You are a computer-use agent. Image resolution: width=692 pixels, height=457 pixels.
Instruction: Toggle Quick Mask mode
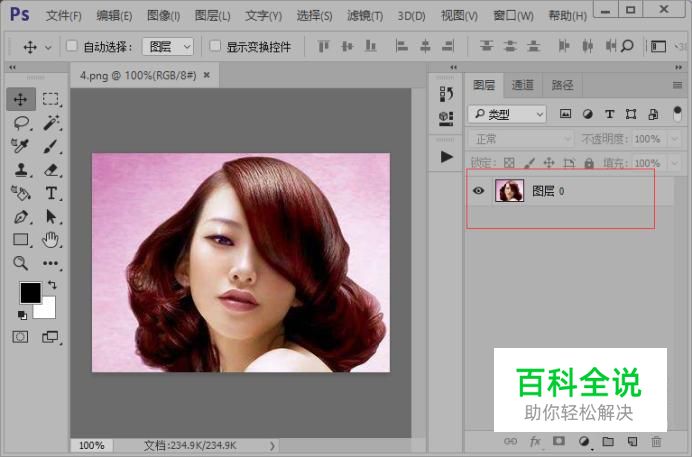20,337
